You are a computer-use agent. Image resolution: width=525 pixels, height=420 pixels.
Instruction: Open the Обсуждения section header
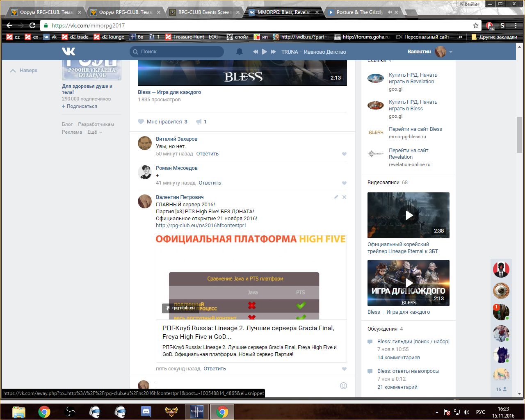(x=385, y=329)
